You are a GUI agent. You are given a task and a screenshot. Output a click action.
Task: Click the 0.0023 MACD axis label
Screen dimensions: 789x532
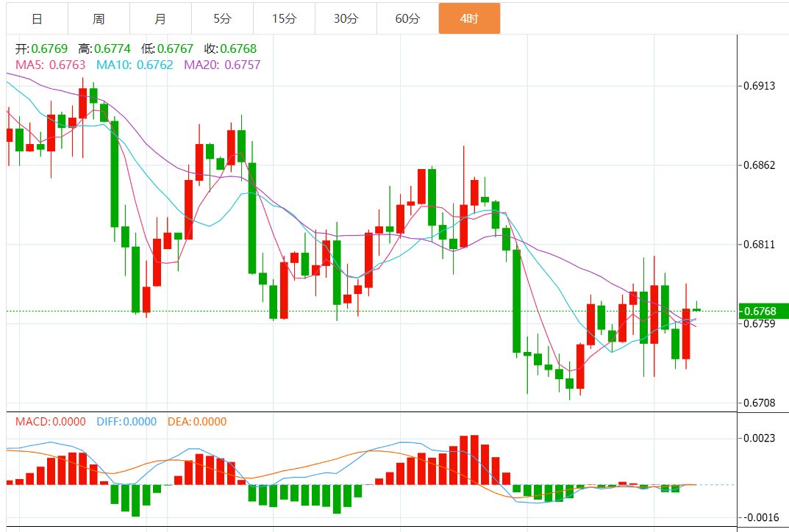(x=760, y=439)
